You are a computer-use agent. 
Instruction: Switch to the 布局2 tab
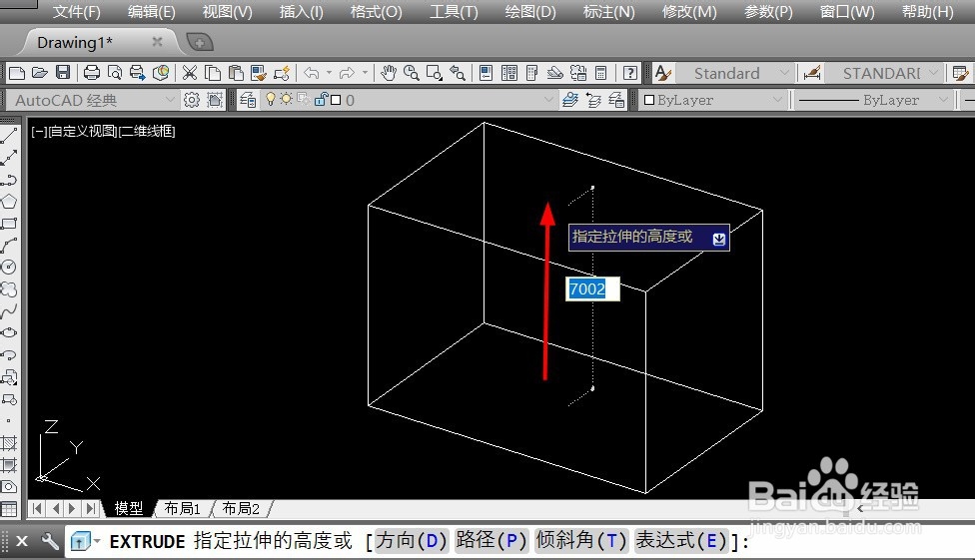241,508
